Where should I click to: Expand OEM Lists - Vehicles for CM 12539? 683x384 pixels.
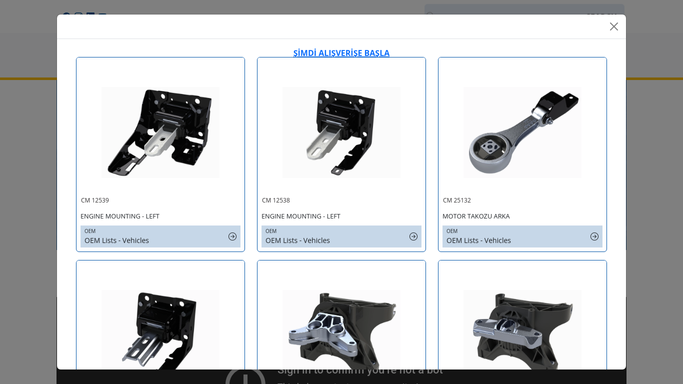(x=160, y=236)
